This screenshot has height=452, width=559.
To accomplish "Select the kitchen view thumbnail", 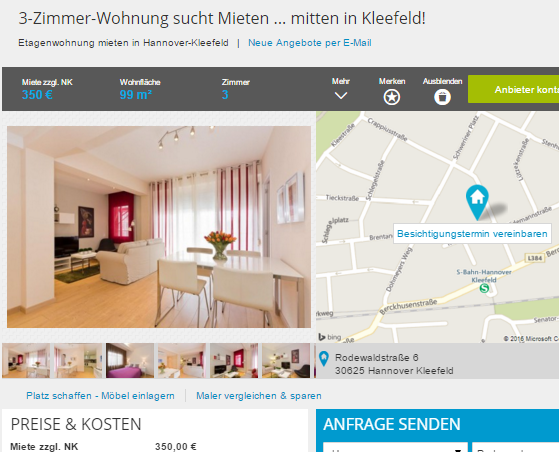I will [x=78, y=360].
